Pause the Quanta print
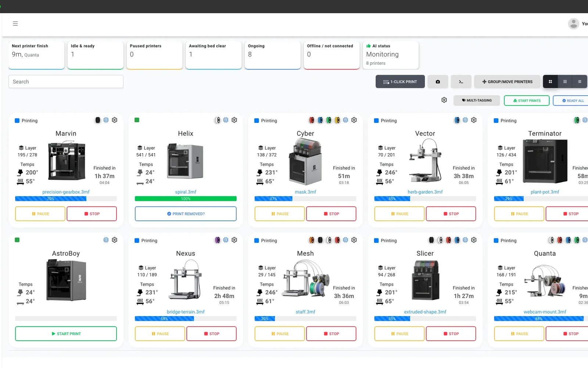 pos(519,334)
